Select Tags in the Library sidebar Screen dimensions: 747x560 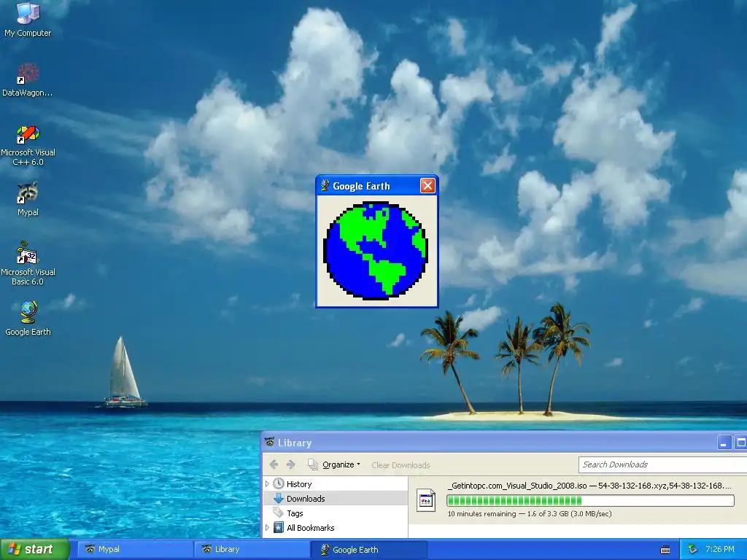(295, 513)
